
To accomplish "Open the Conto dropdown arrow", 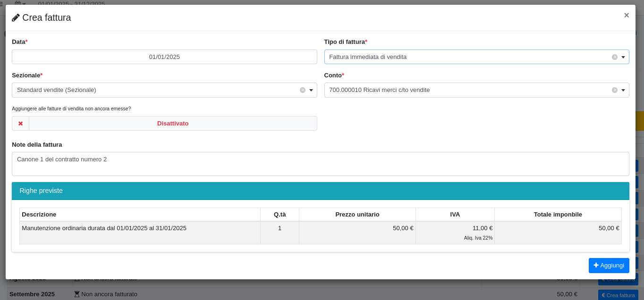I will [x=623, y=90].
